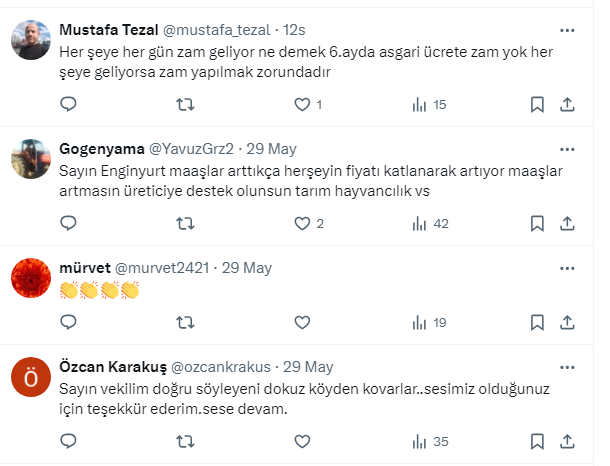
Task: Open more options on Gogenyama's tweet
Action: click(x=568, y=149)
